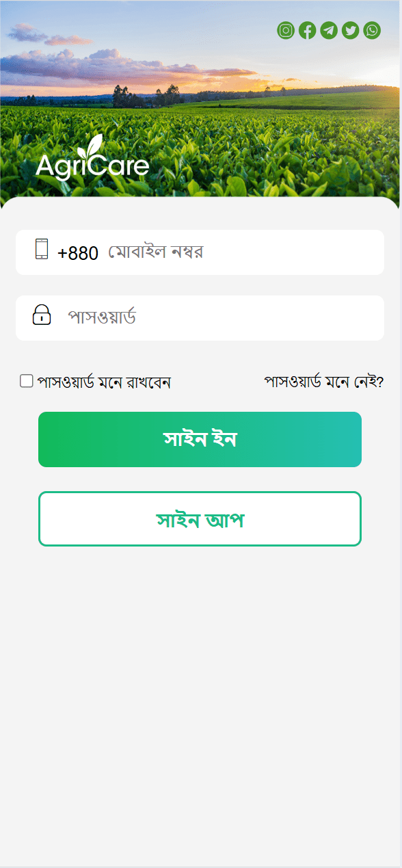Screen dimensions: 402x868
Task: Tick the পাসওয়ার্ড মনে রাখবেন checkbox
Action: pyautogui.click(x=27, y=381)
